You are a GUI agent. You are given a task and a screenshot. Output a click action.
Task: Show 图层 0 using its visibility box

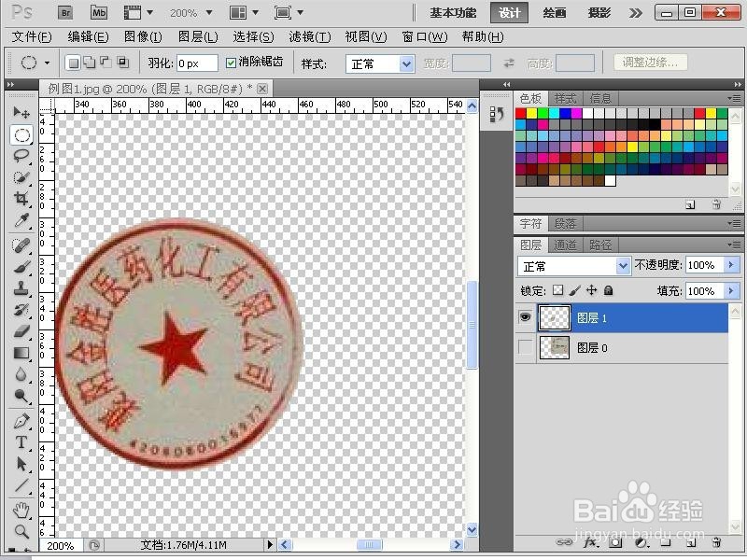(525, 347)
